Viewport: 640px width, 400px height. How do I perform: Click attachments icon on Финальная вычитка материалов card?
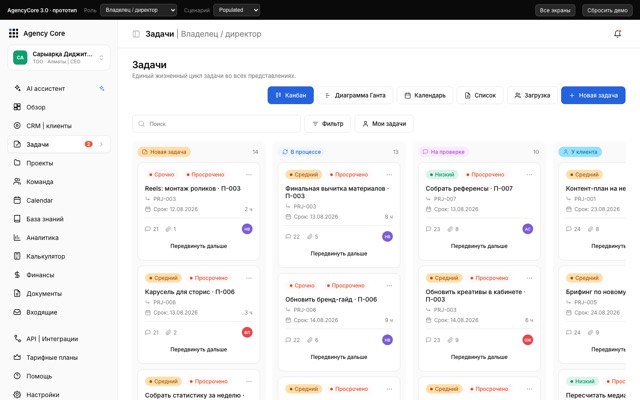point(312,236)
